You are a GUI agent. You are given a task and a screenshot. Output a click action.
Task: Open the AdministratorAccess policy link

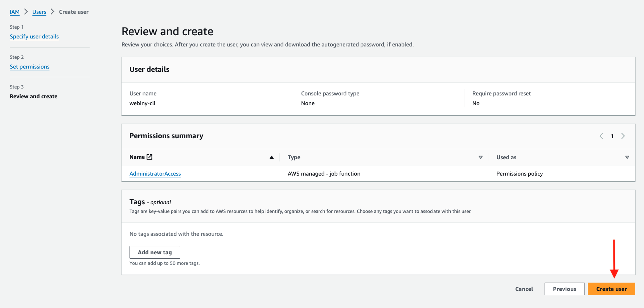(x=155, y=174)
